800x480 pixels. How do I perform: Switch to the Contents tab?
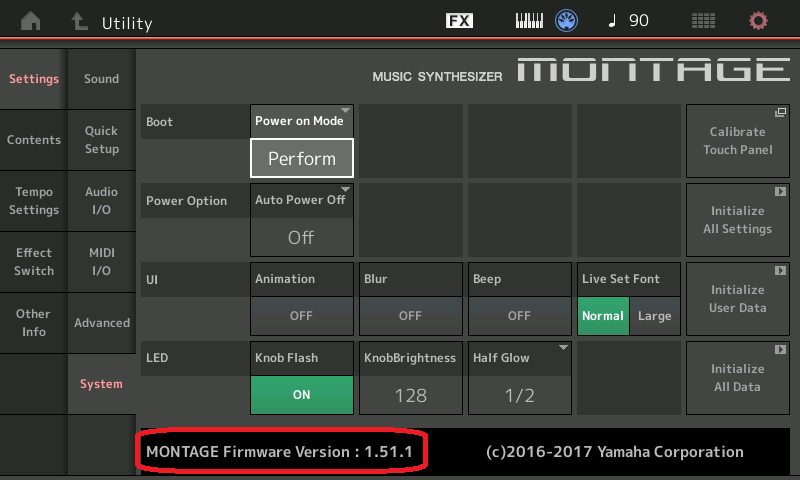[34, 140]
